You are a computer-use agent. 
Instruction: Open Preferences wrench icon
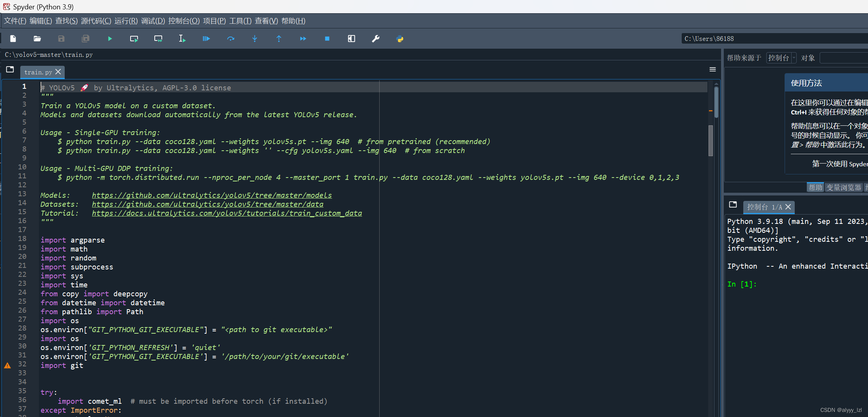(x=376, y=39)
